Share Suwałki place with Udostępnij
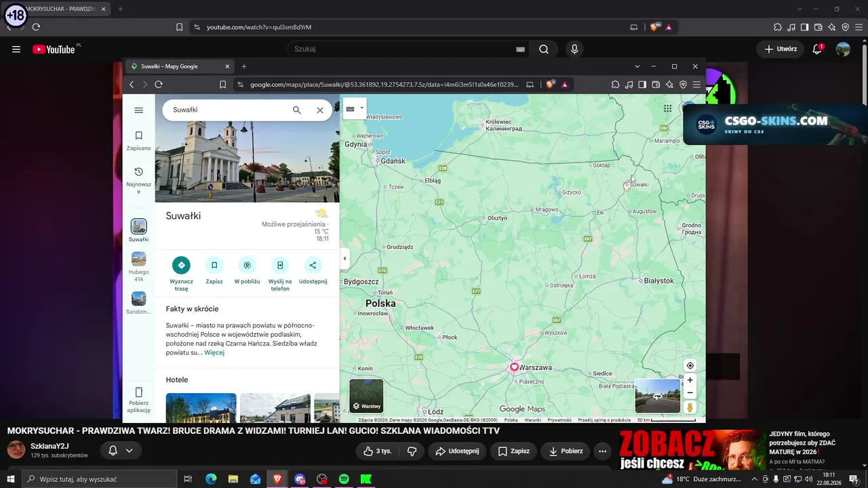This screenshot has height=488, width=868. click(313, 271)
